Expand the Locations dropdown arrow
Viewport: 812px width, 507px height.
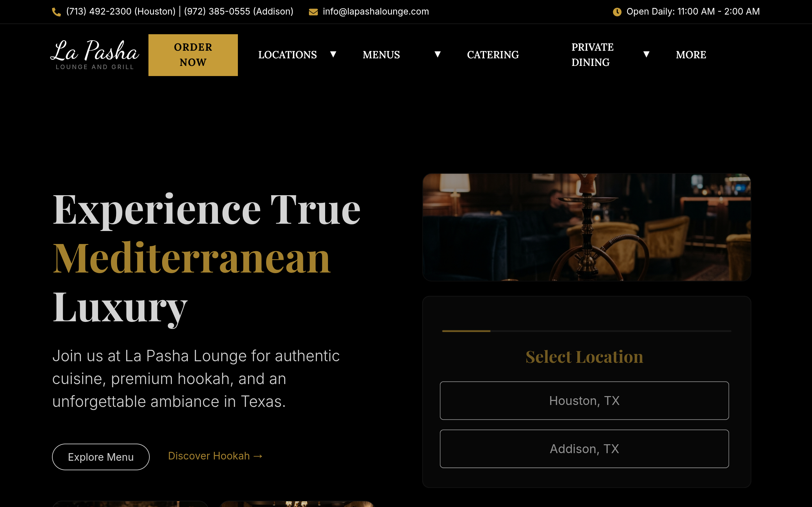(333, 54)
